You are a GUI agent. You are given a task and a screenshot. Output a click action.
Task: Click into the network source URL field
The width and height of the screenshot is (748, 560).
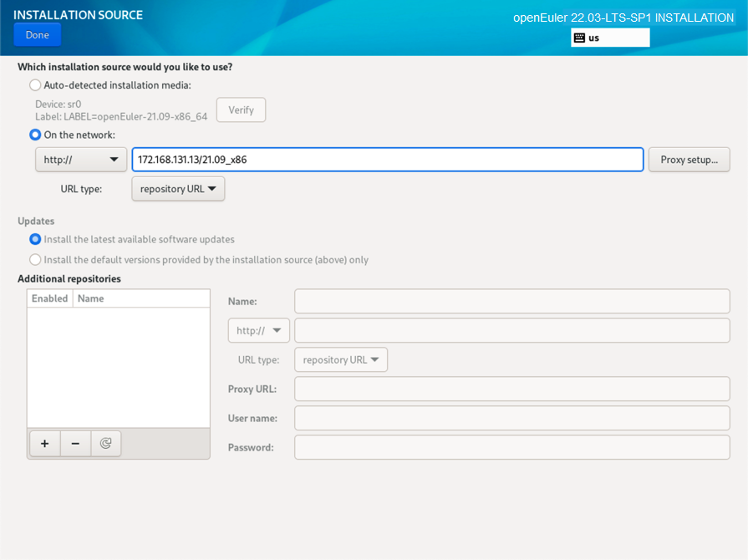[387, 160]
